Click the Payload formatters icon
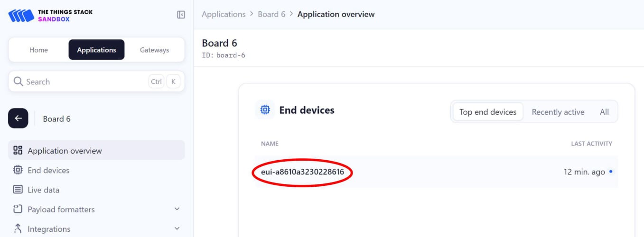Image resolution: width=644 pixels, height=237 pixels. [x=18, y=209]
